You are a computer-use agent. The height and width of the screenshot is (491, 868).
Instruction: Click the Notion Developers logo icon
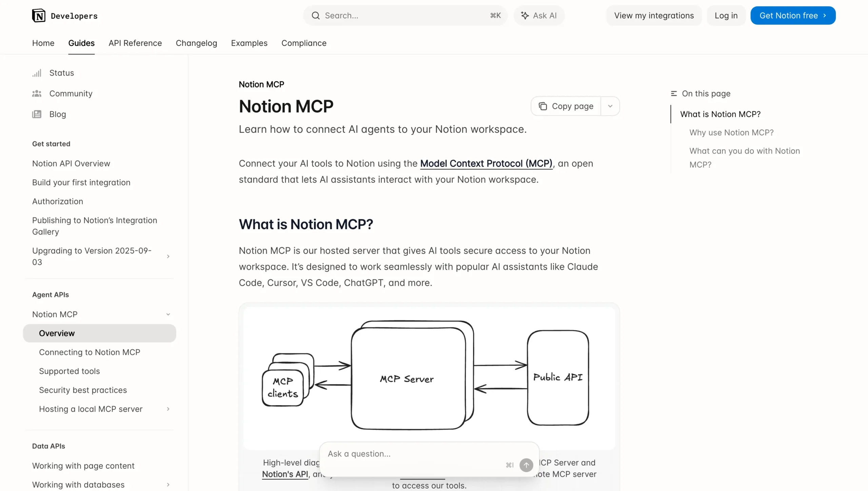coord(38,15)
